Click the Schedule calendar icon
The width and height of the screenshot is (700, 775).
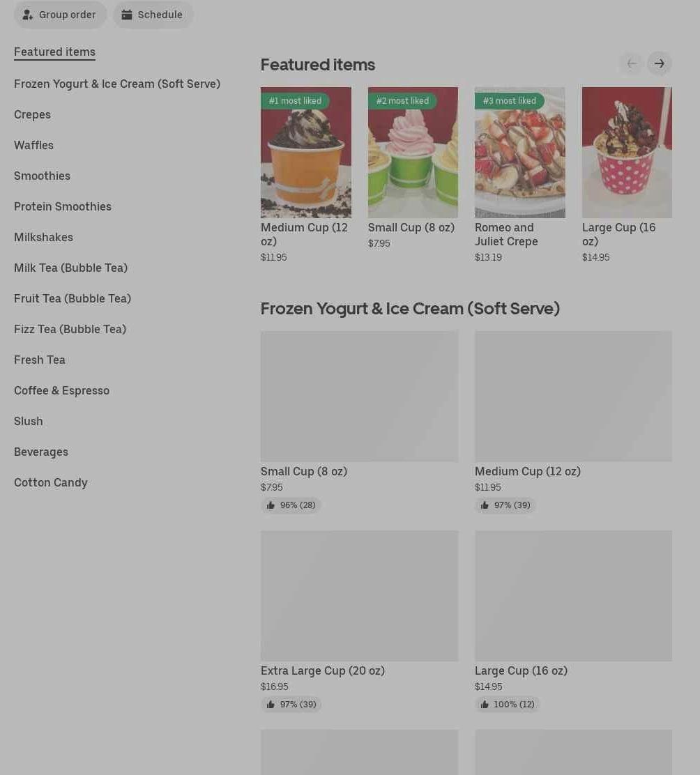[127, 15]
